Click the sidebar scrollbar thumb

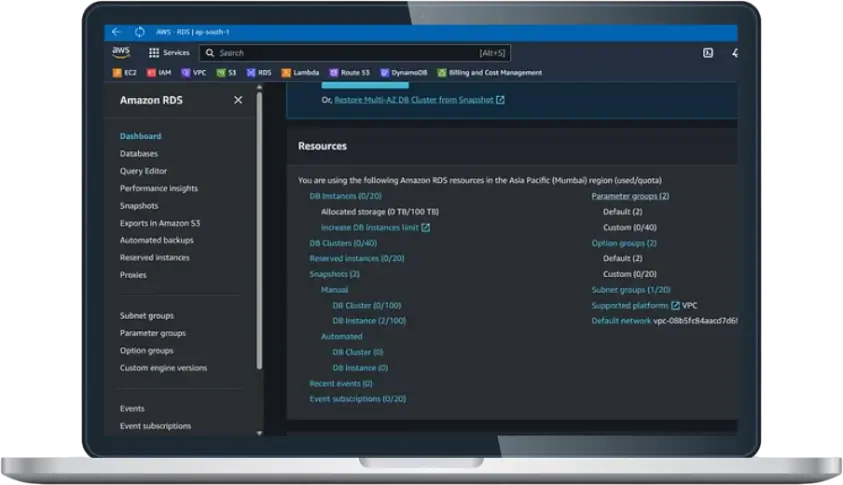pos(260,231)
